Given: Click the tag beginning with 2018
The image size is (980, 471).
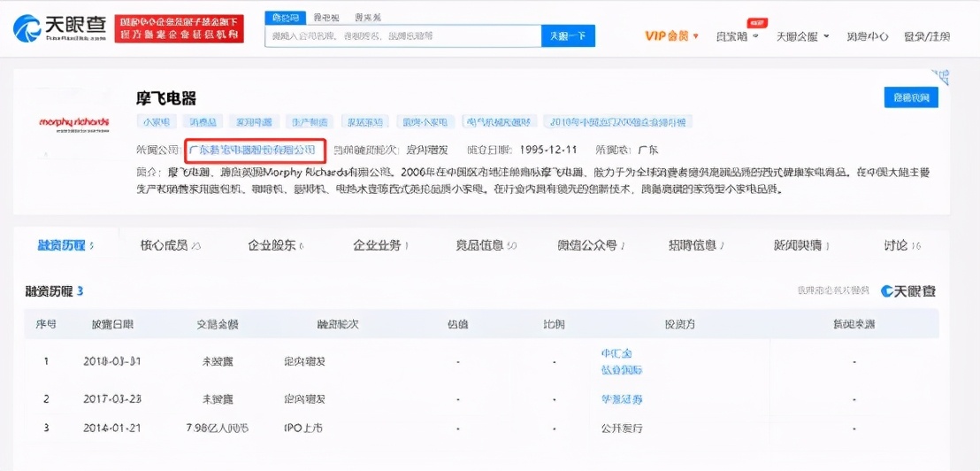Looking at the screenshot, I should click(618, 122).
